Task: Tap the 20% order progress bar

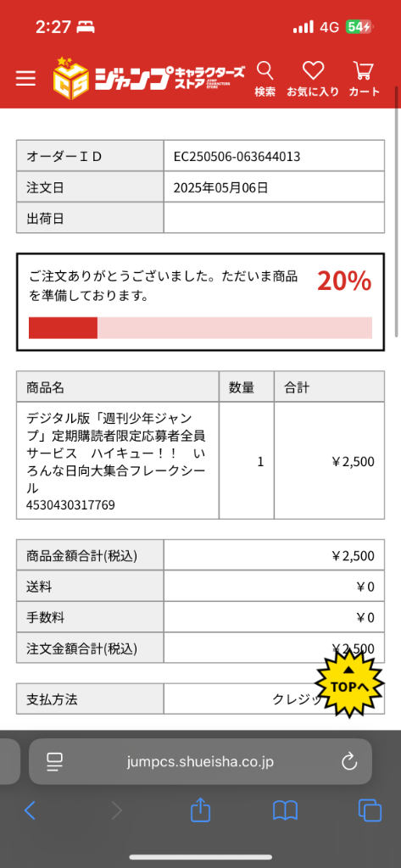Action: point(200,328)
